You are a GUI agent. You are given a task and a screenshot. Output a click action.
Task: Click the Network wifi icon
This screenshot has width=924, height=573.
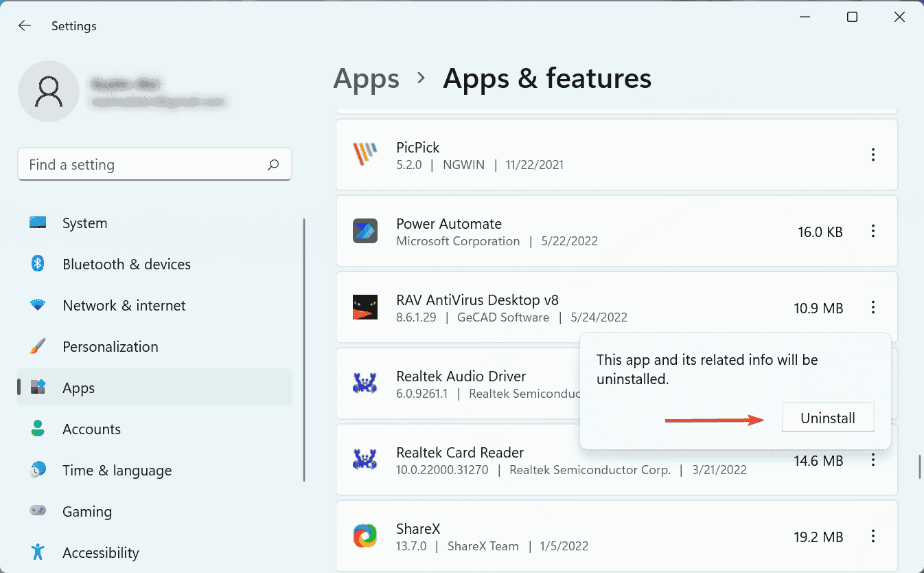38,305
